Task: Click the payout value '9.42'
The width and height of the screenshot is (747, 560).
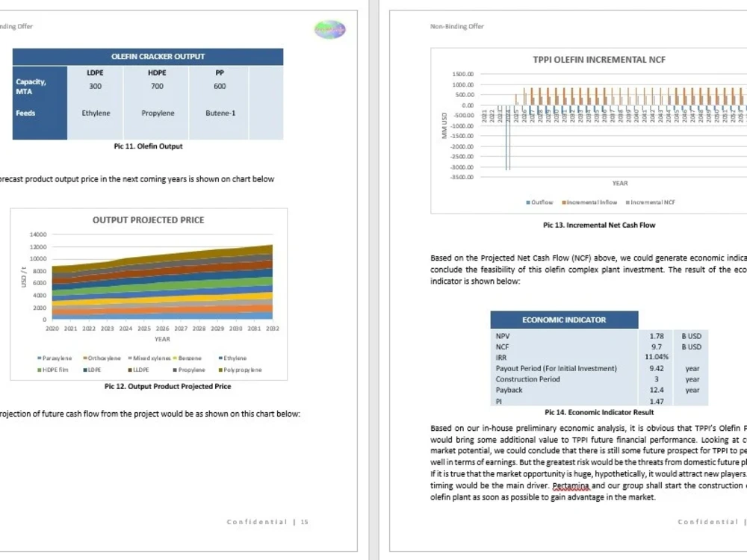Action: pos(657,369)
